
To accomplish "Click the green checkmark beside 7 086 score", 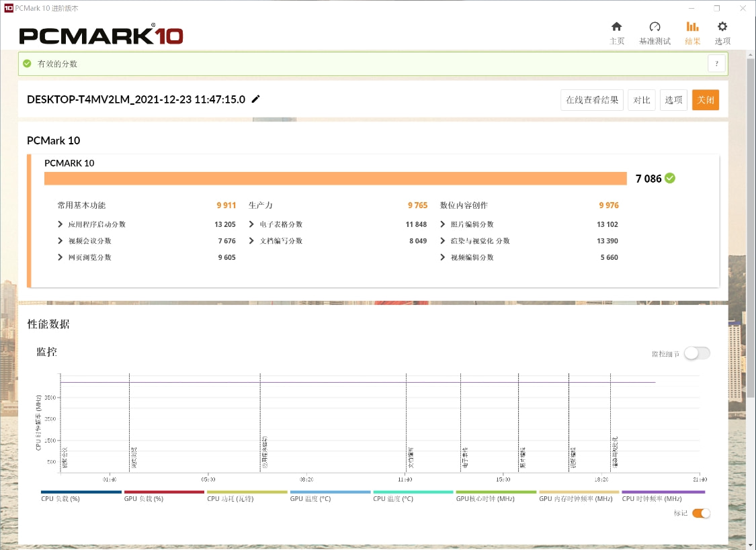I will point(670,178).
